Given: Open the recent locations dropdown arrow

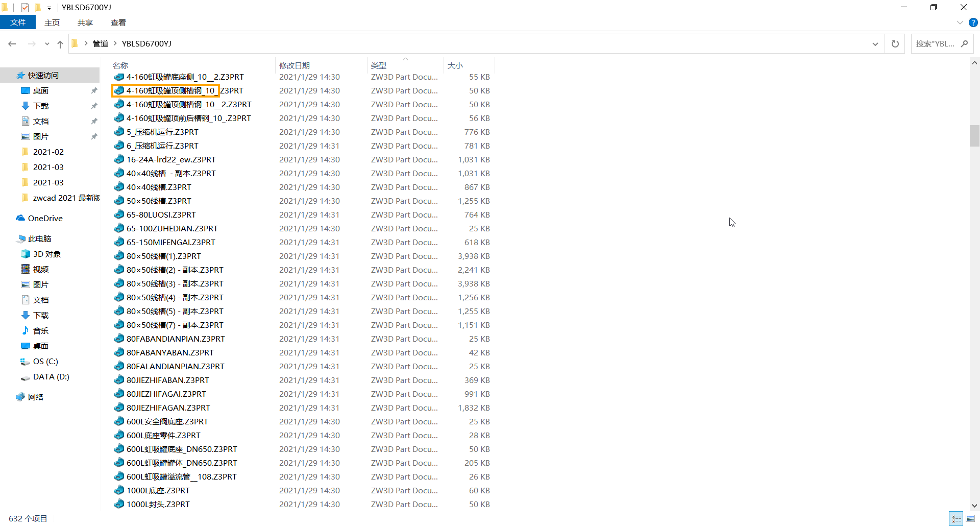Looking at the screenshot, I should (47, 44).
